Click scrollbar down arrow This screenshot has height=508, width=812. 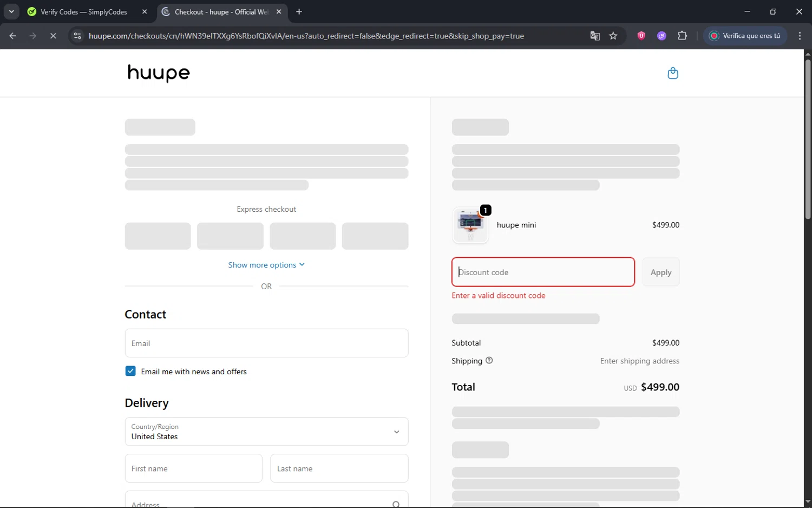(808, 503)
